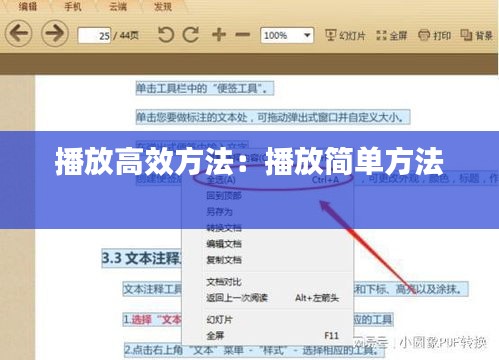Open print via 打印 icon
Screen dimensions: 499x360
click(434, 35)
